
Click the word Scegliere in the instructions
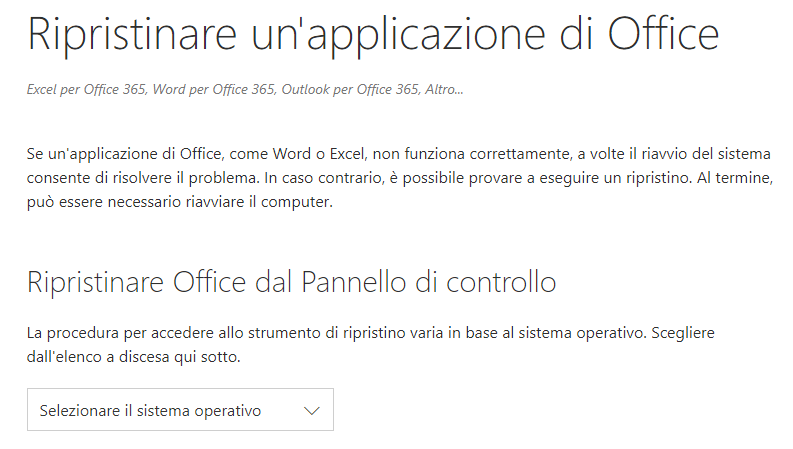[x=683, y=333]
